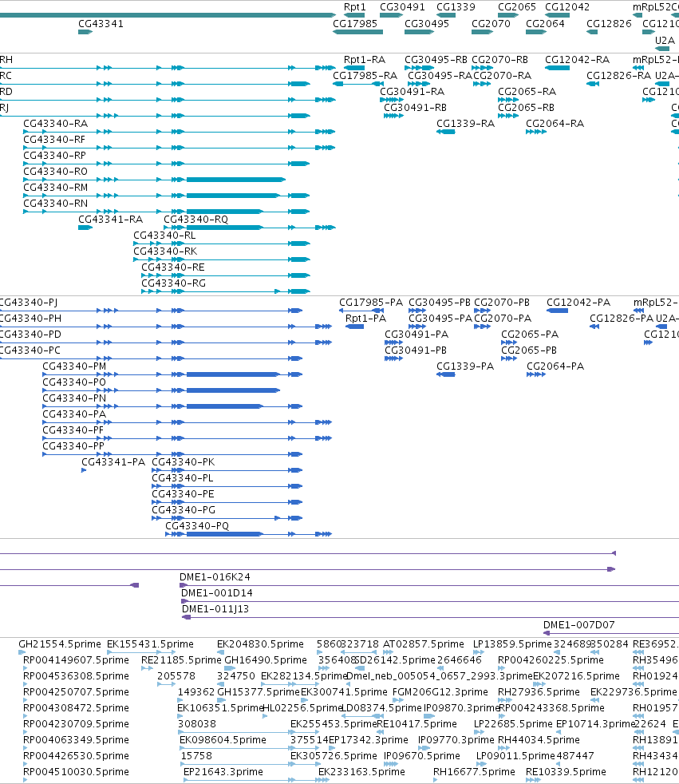Select the CG17985-PA protein label
The image size is (679, 784).
click(371, 303)
